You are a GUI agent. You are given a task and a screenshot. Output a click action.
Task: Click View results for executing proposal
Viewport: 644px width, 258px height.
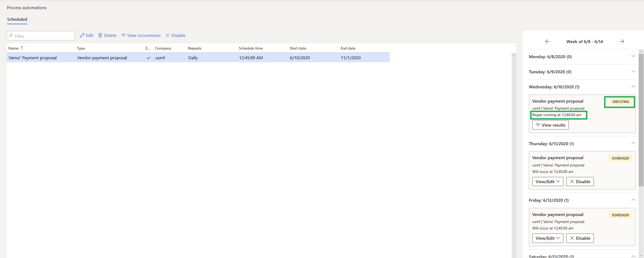click(x=550, y=125)
